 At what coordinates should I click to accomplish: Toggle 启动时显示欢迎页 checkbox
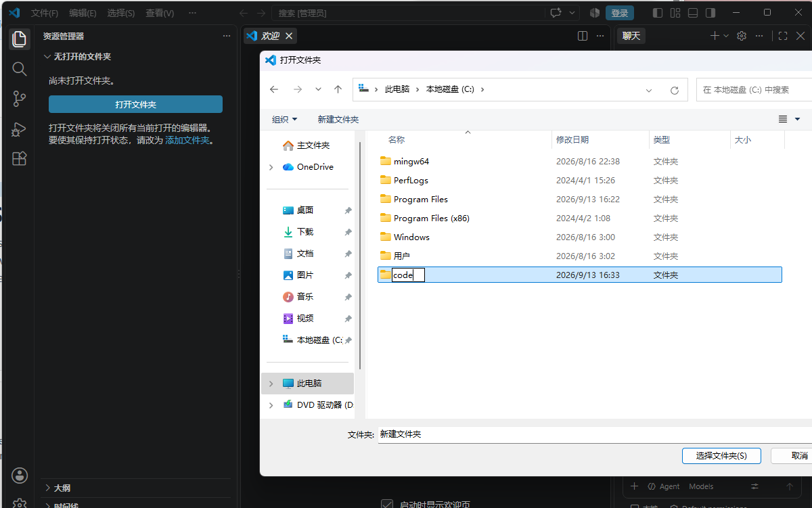(x=387, y=504)
